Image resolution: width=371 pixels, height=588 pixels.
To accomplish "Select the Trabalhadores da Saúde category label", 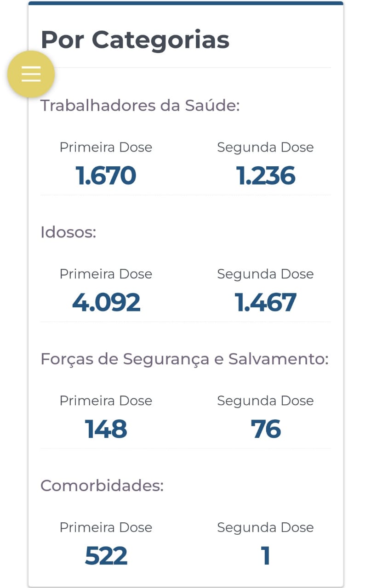I will tap(140, 106).
